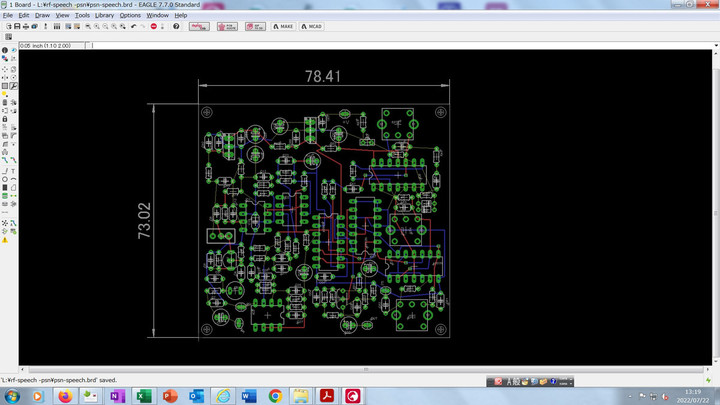Viewport: 720px width, 405px height.
Task: Click the Print icon in the toolbar
Action: coord(26,26)
